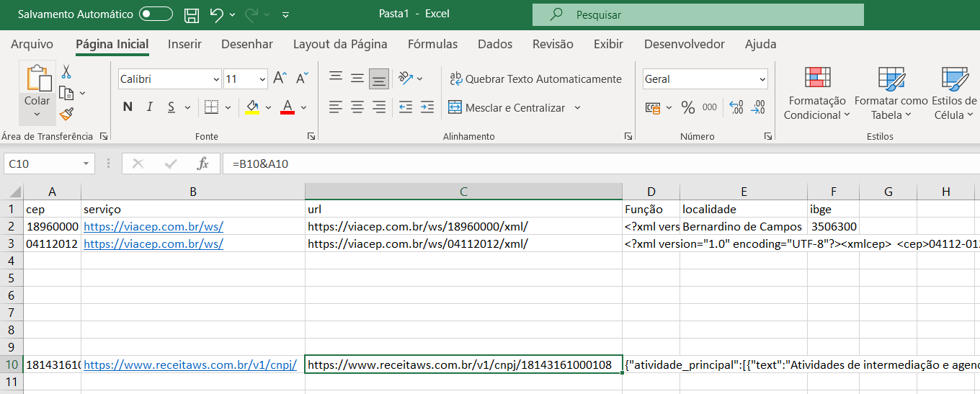Open the Dados tab

tap(495, 44)
